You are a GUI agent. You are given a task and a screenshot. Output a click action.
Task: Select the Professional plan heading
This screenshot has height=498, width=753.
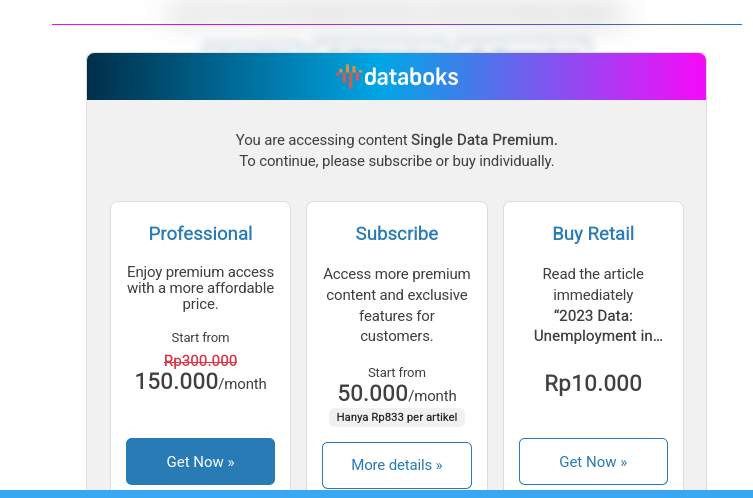(x=200, y=234)
